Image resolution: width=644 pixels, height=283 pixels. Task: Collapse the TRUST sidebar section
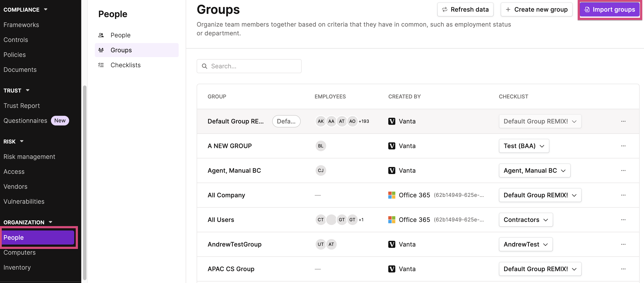[27, 90]
